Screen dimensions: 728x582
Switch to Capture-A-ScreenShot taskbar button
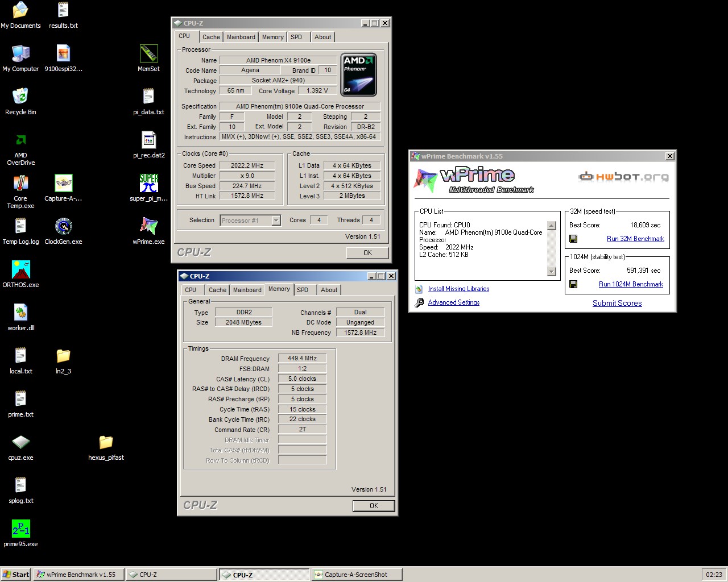click(x=357, y=575)
